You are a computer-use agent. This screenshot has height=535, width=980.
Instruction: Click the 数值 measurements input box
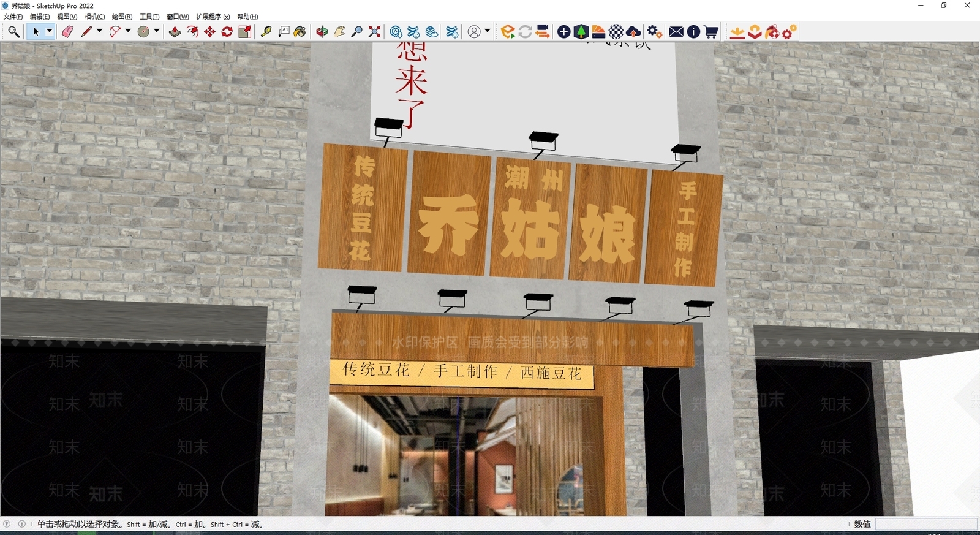pyautogui.click(x=926, y=524)
